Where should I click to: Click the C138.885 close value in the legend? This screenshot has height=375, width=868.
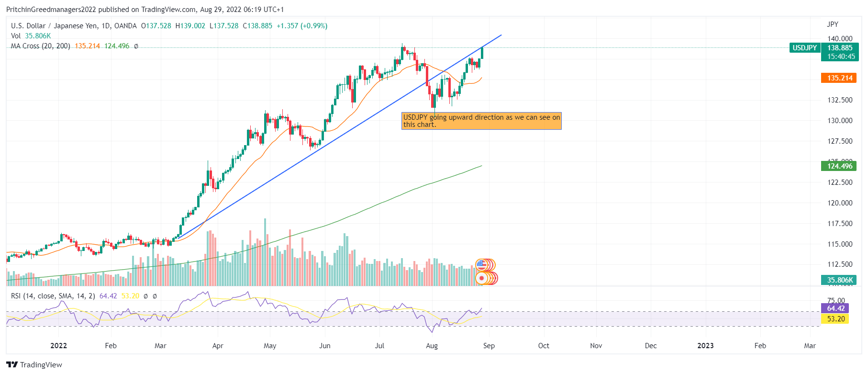(257, 26)
